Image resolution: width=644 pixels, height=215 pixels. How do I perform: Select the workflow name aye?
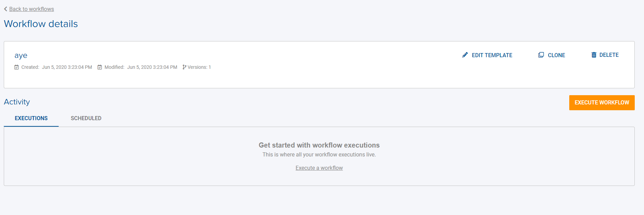pos(21,55)
